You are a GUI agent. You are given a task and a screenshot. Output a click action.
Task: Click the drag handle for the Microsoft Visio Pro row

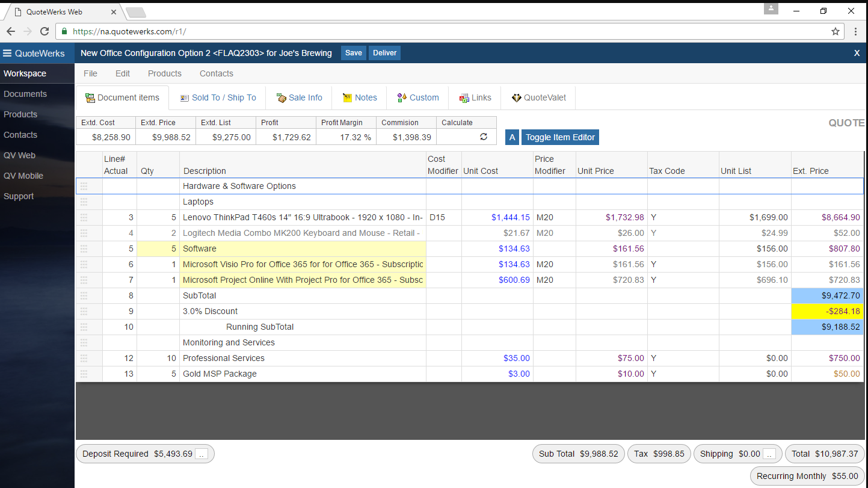[x=84, y=264]
